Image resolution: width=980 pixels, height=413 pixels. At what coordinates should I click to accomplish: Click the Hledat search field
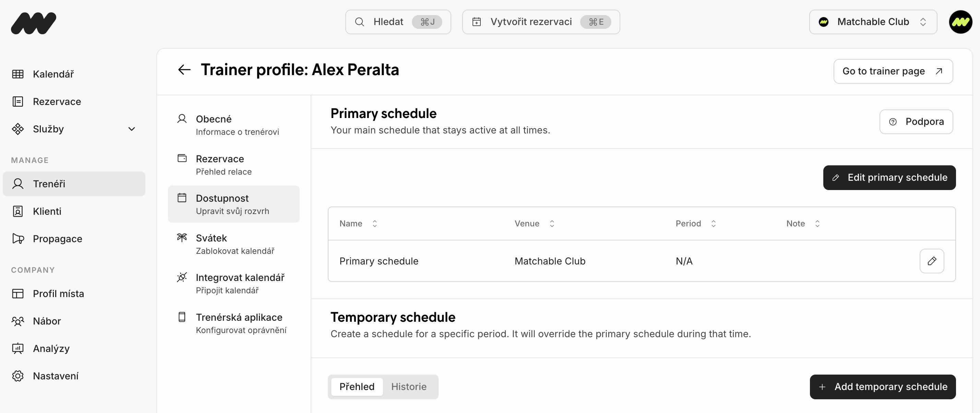click(397, 22)
